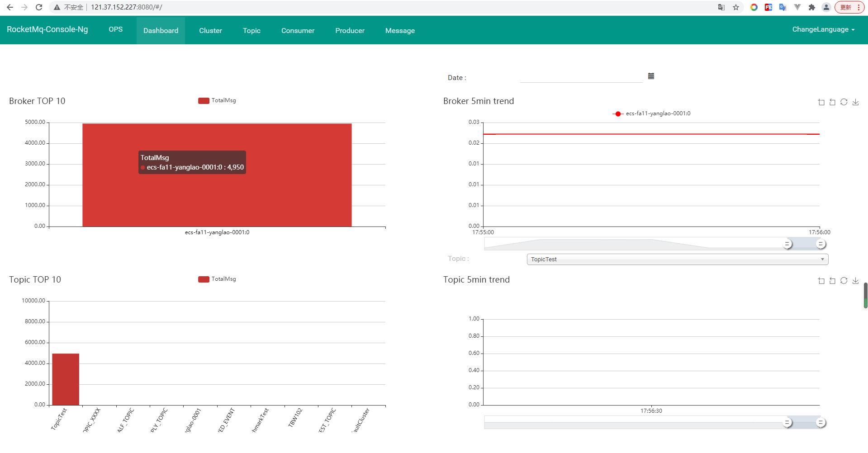This screenshot has width=868, height=453.
Task: Click restore (refresh) icon on Broker 5min trend
Action: coord(844,102)
